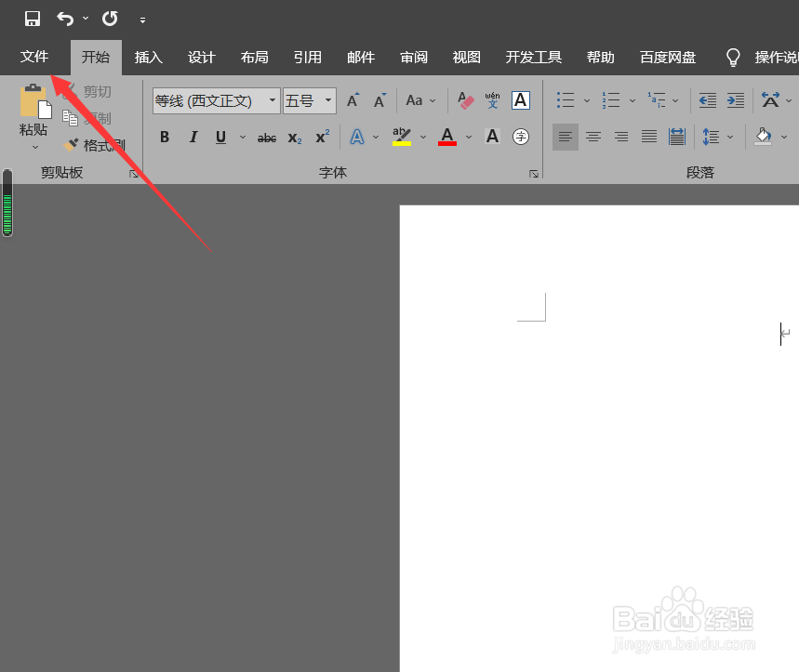The height and width of the screenshot is (672, 799).
Task: Open the 审阅 tab
Action: pyautogui.click(x=414, y=57)
